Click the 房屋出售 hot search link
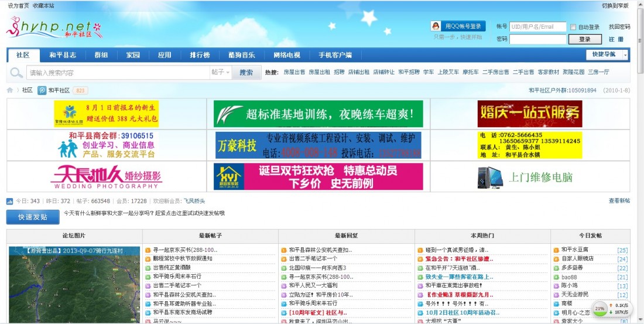The height and width of the screenshot is (324, 644). pos(294,72)
